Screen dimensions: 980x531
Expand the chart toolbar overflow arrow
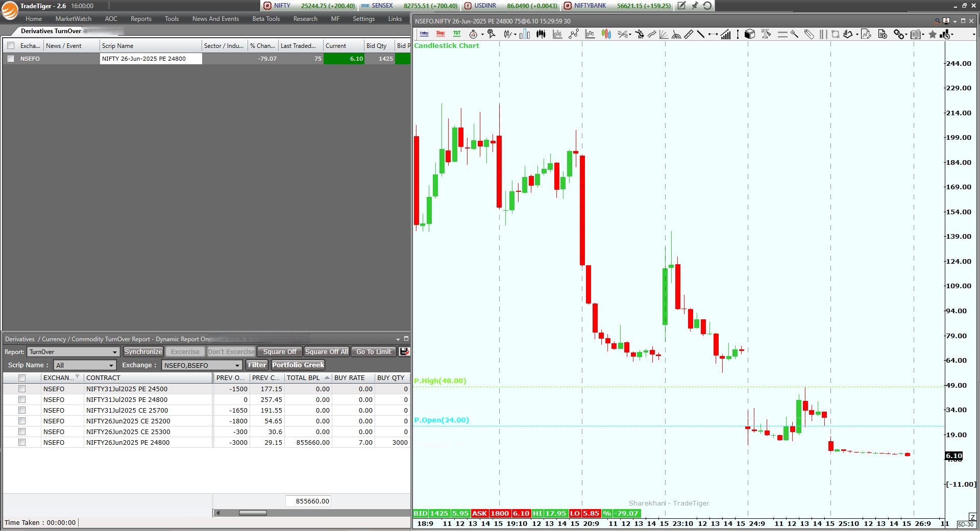tap(974, 35)
